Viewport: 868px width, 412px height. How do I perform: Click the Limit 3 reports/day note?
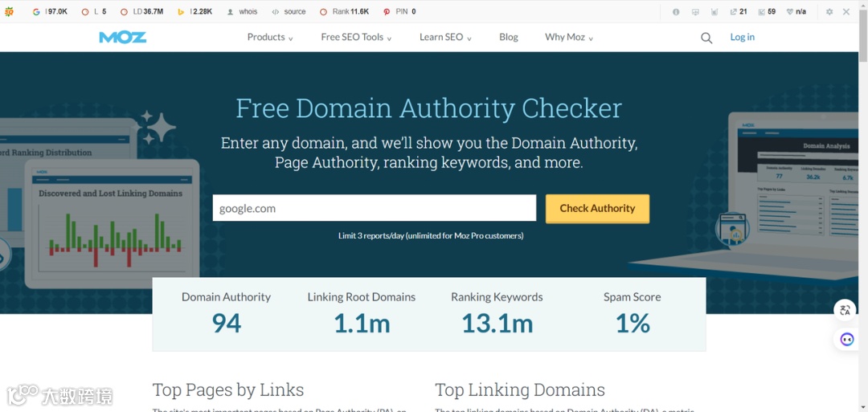click(431, 235)
